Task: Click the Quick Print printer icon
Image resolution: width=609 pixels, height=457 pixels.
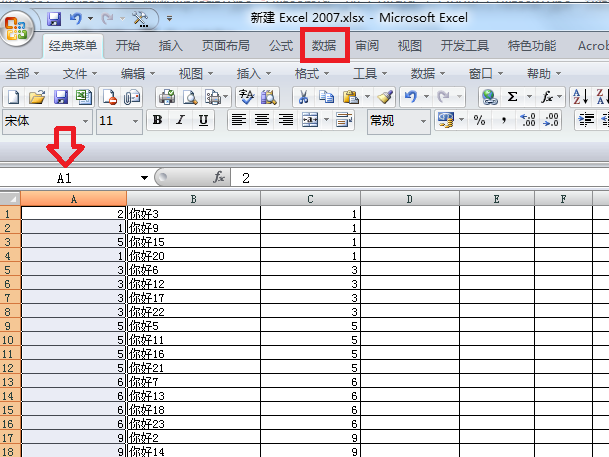Action: point(167,97)
